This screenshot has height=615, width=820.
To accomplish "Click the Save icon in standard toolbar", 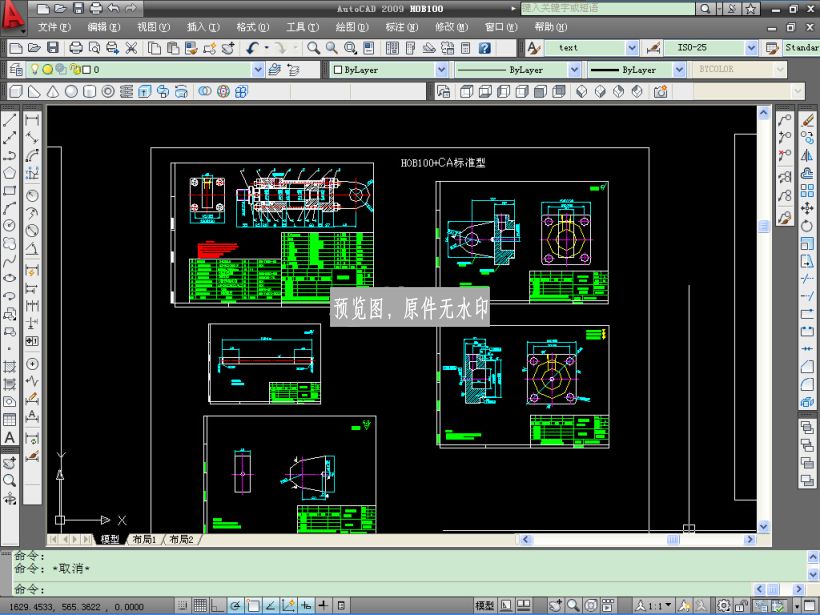I will click(x=53, y=48).
